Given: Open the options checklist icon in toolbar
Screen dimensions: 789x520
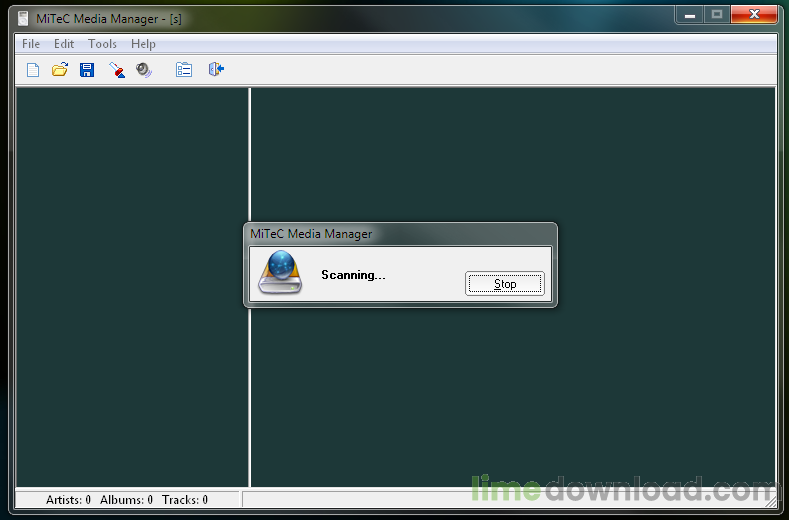Looking at the screenshot, I should 184,69.
